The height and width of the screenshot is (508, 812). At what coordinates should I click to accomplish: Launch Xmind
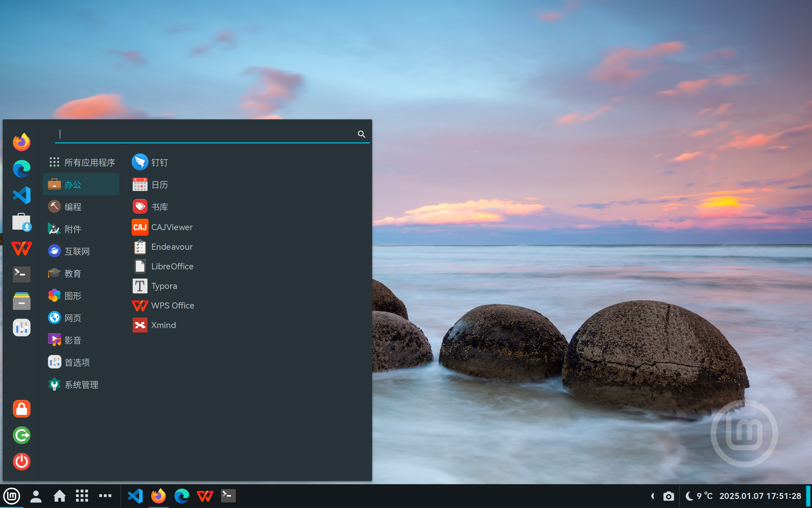coord(154,325)
